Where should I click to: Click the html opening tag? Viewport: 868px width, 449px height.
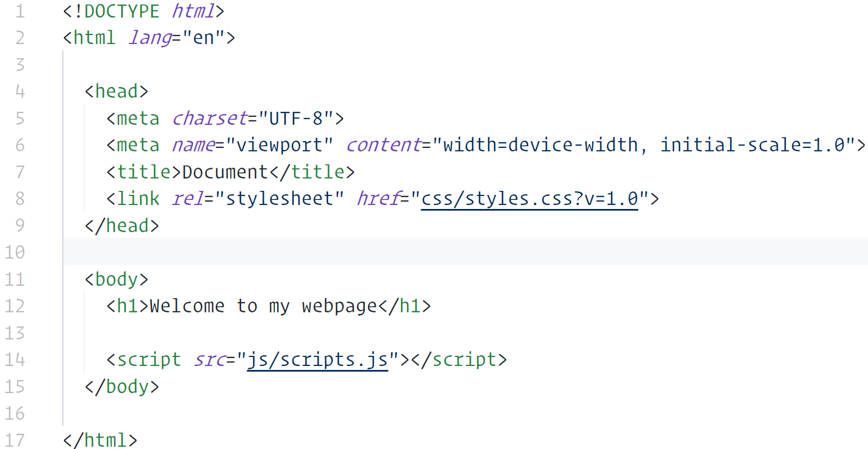pyautogui.click(x=90, y=37)
